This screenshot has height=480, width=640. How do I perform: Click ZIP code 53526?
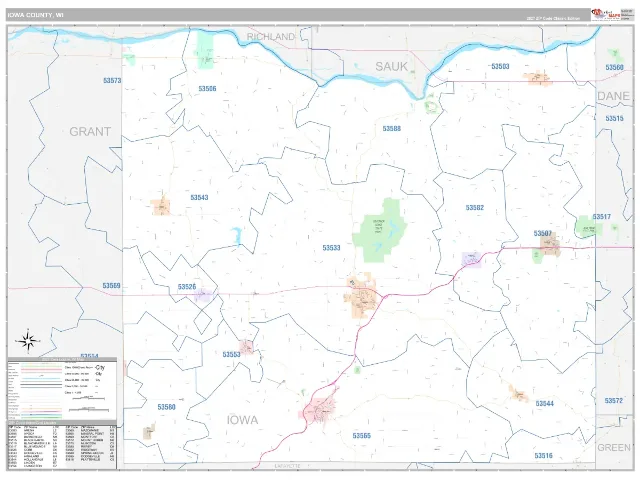(187, 287)
